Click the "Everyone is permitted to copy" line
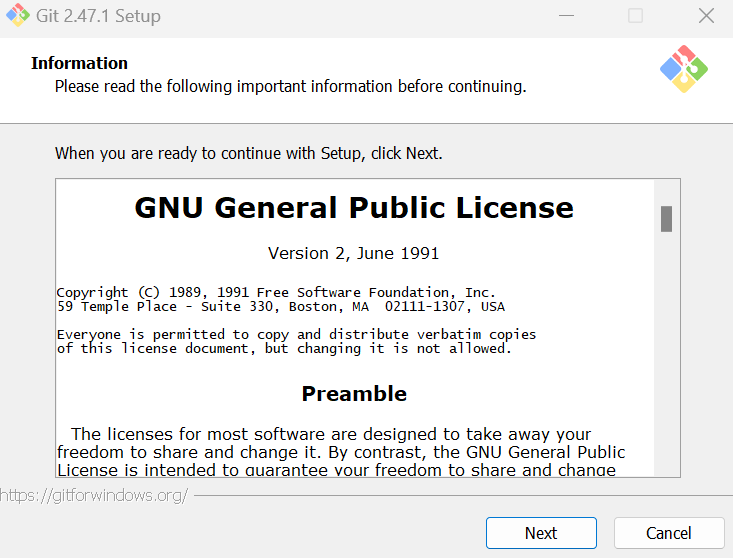 pyautogui.click(x=296, y=335)
